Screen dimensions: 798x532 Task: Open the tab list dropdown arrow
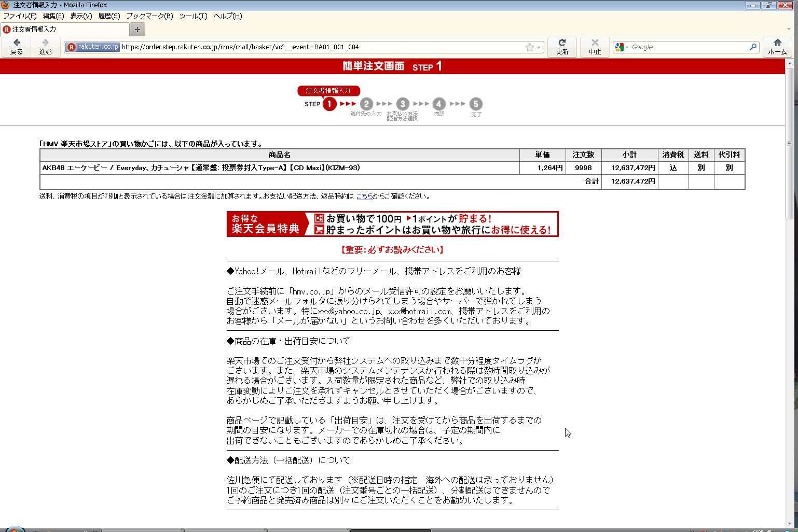pyautogui.click(x=789, y=30)
